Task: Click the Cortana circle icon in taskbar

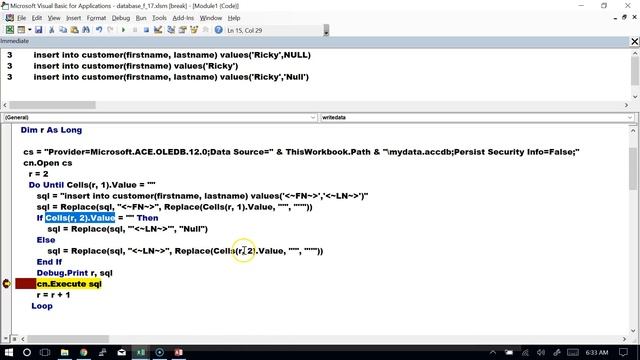Action: (x=27, y=352)
